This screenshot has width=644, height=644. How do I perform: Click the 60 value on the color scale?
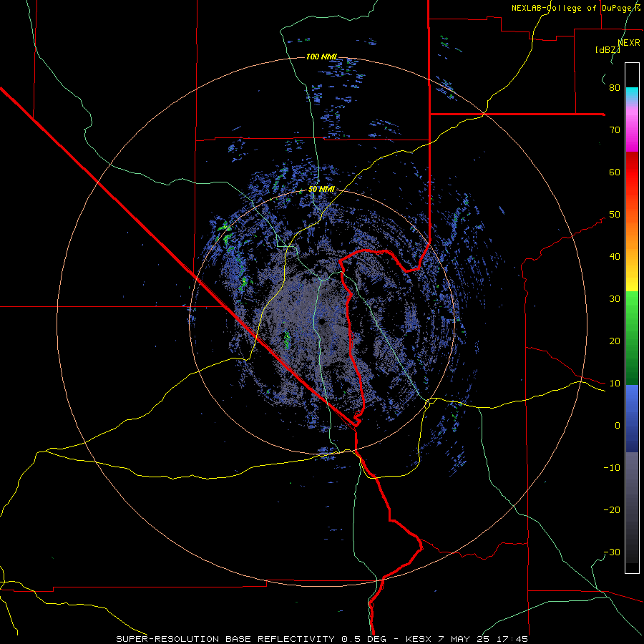615,172
